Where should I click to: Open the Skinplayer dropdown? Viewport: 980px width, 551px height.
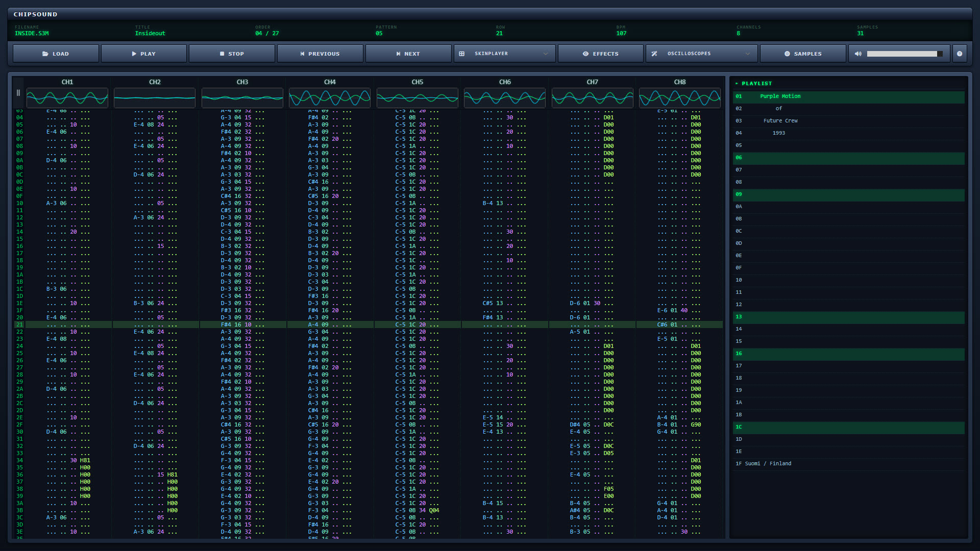point(504,54)
